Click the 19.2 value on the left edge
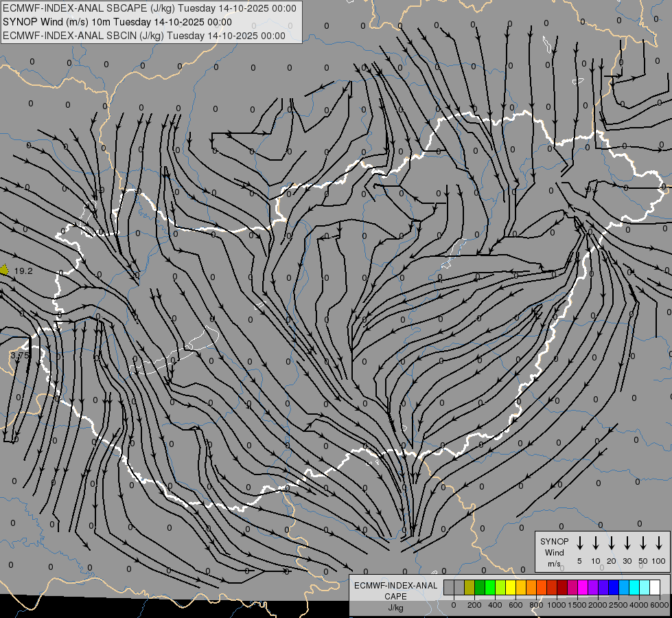Screen dimensions: 672x618 [23, 271]
